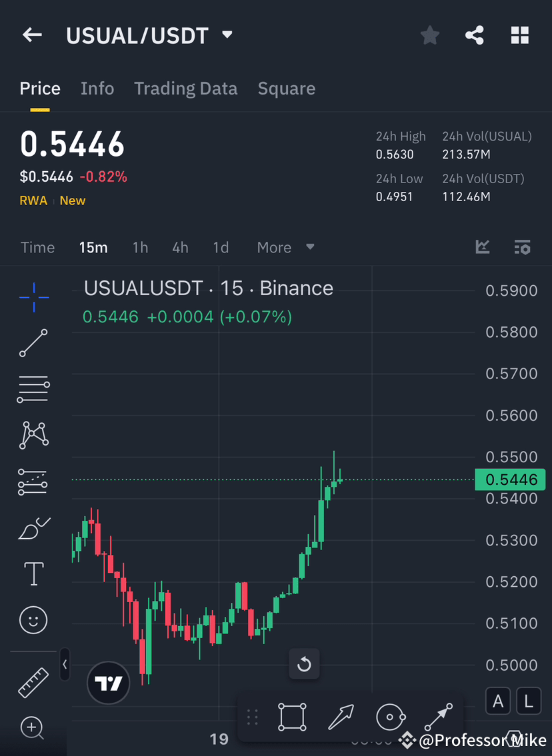Reset the chart view with circular arrow

pos(304,664)
